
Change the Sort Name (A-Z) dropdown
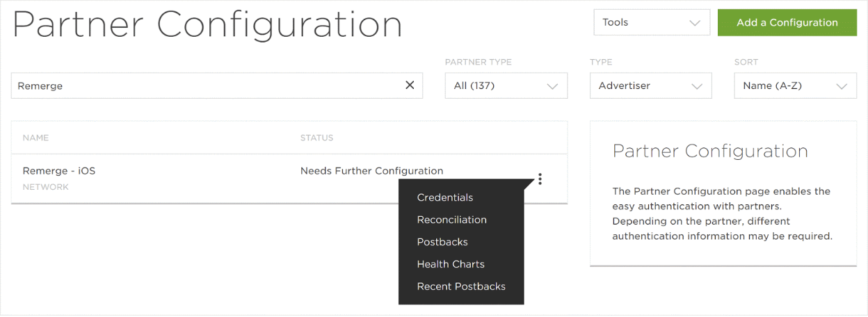795,86
